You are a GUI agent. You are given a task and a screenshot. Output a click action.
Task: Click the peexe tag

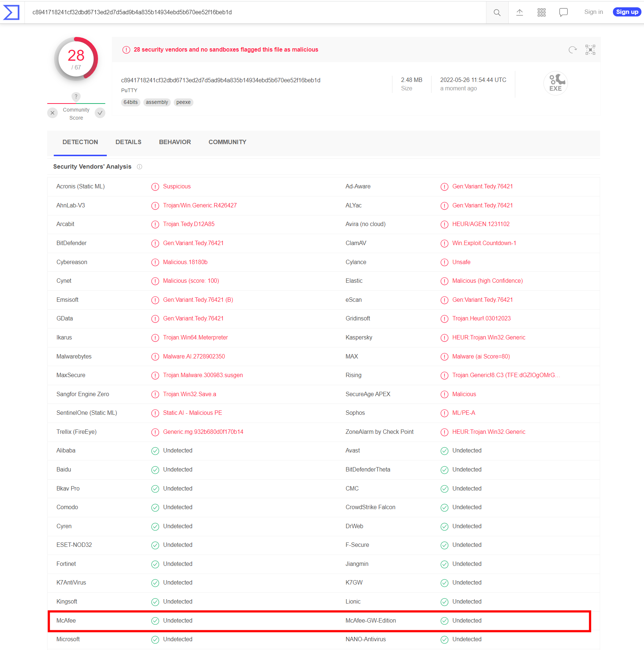coord(183,102)
